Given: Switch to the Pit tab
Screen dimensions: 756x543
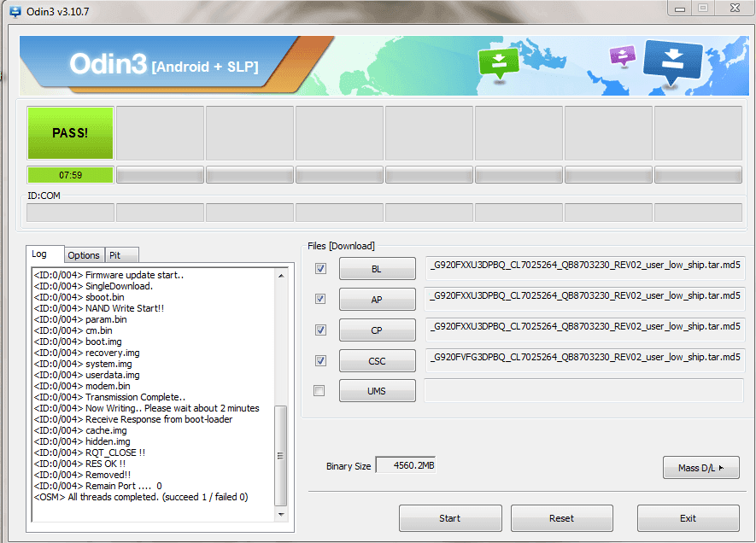Looking at the screenshot, I should click(121, 255).
